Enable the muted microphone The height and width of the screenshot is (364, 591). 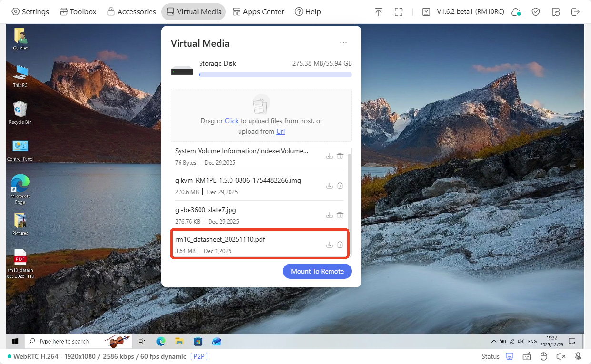(x=578, y=356)
